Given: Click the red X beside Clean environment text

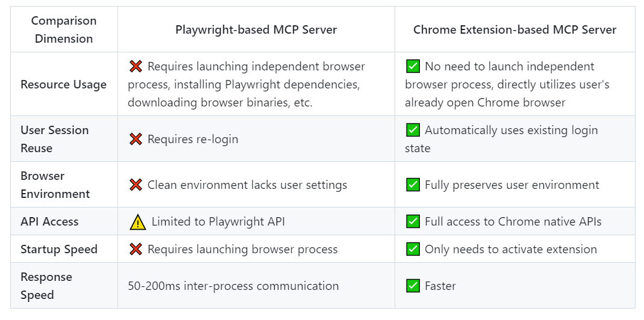Looking at the screenshot, I should click(136, 185).
